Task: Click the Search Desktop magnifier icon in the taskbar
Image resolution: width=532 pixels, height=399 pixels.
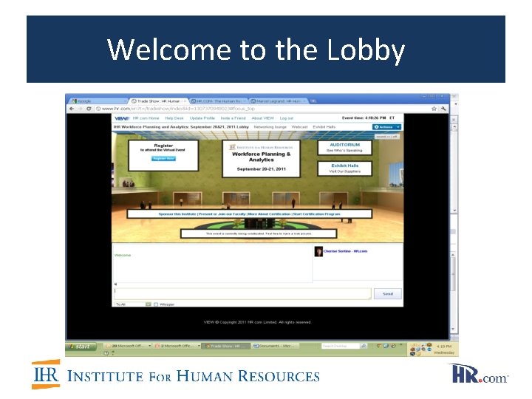Action: pos(364,346)
